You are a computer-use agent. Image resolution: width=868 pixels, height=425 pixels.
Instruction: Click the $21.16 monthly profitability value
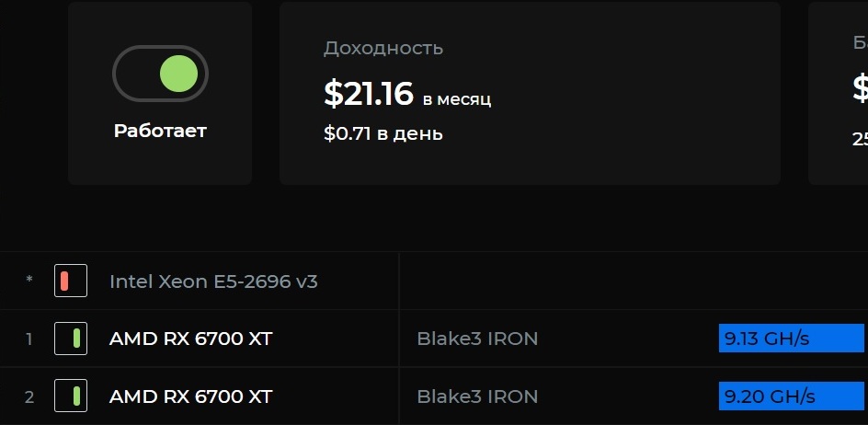[x=369, y=94]
